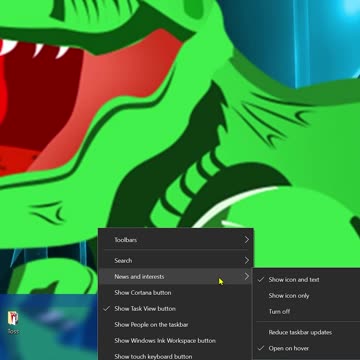Viewport: 360px width, 360px height.
Task: Open the Toolbars submenu entry
Action: point(176,240)
